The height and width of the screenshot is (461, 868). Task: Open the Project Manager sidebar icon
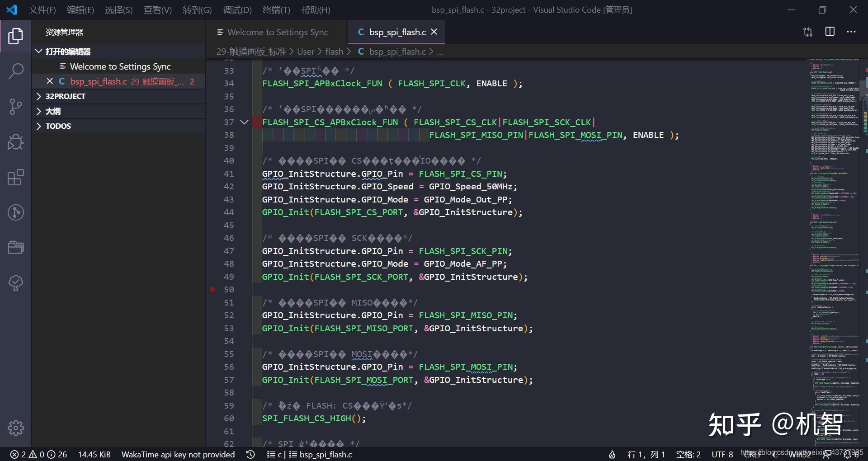tap(16, 247)
